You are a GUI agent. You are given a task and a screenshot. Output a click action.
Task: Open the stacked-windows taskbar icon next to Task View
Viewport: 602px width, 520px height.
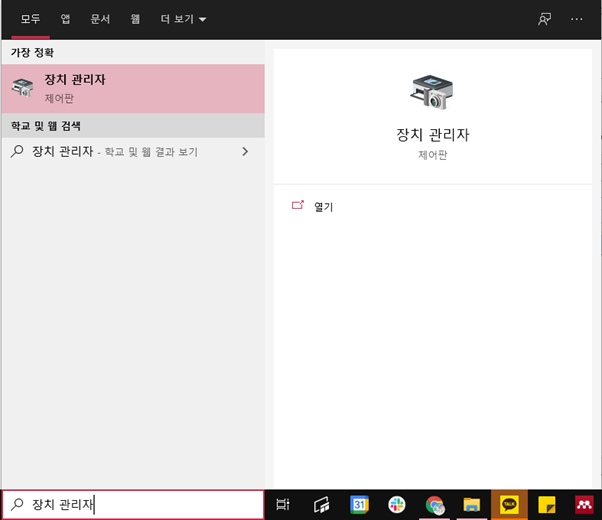coord(321,504)
